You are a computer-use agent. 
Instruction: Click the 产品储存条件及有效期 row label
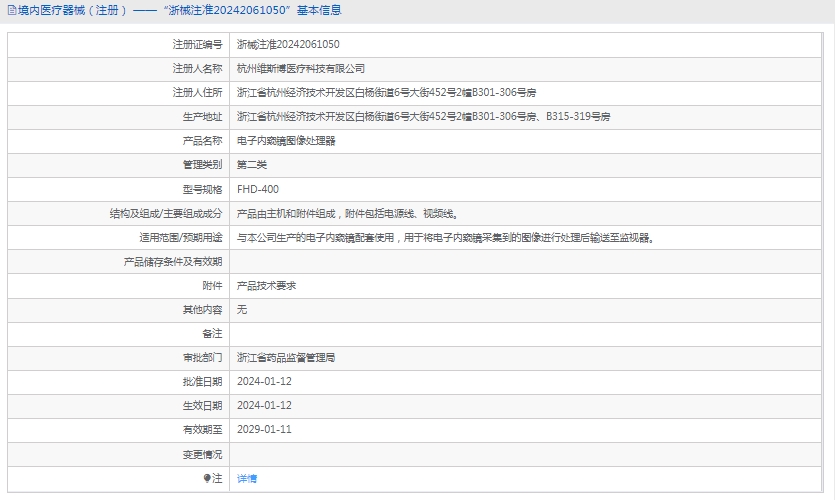click(172, 262)
